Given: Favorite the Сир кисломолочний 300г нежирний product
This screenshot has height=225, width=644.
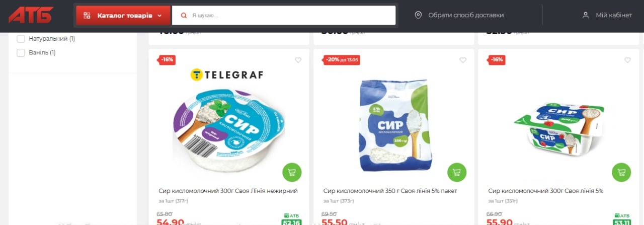Looking at the screenshot, I should [298, 60].
